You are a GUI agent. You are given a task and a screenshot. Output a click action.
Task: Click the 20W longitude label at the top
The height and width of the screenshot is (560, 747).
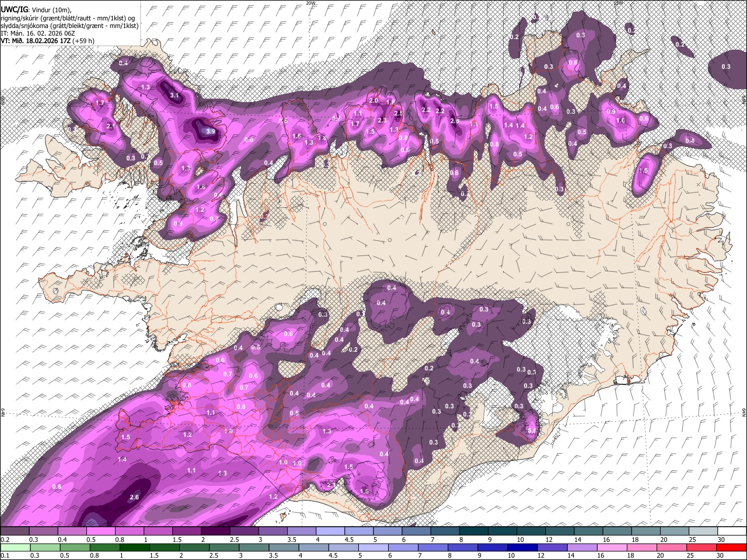click(311, 3)
